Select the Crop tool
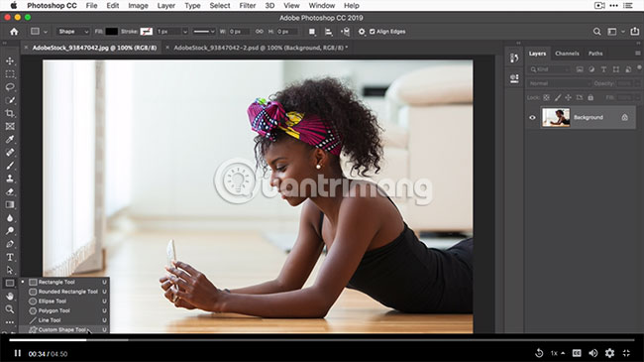Image resolution: width=644 pixels, height=362 pixels. [x=10, y=113]
